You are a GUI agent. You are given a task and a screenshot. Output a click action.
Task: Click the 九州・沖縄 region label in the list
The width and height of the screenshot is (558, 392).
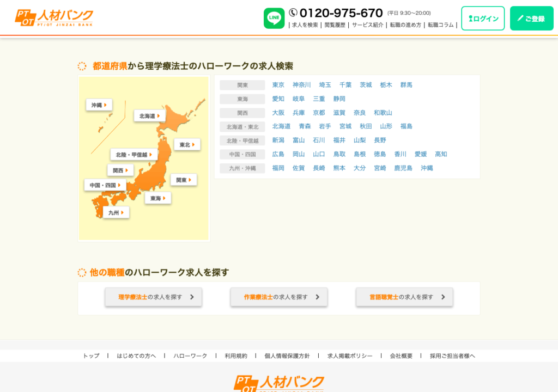(x=242, y=168)
